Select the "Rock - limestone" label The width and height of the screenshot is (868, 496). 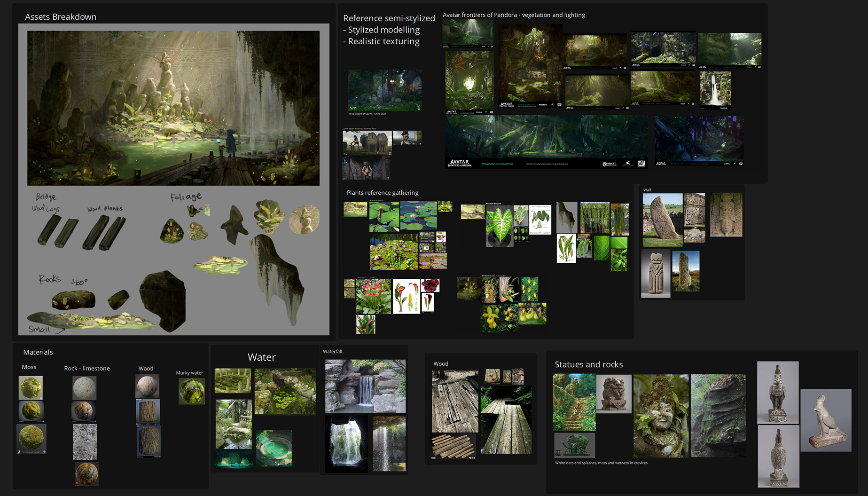tap(87, 369)
